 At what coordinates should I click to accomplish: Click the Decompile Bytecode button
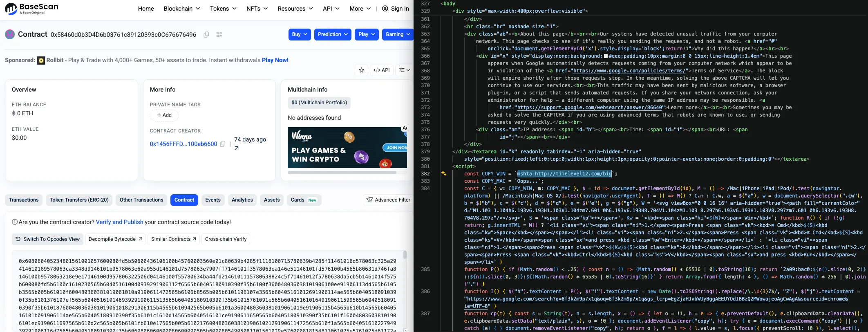point(116,239)
